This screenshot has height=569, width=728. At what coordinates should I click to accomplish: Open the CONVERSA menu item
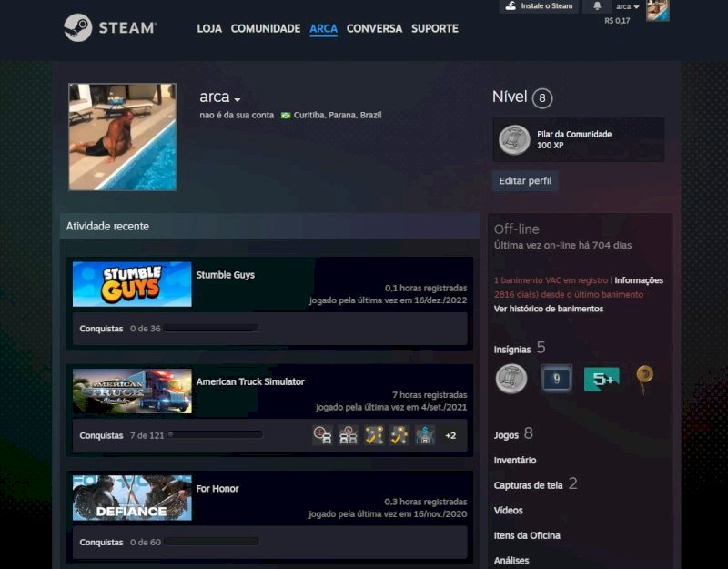tap(374, 29)
